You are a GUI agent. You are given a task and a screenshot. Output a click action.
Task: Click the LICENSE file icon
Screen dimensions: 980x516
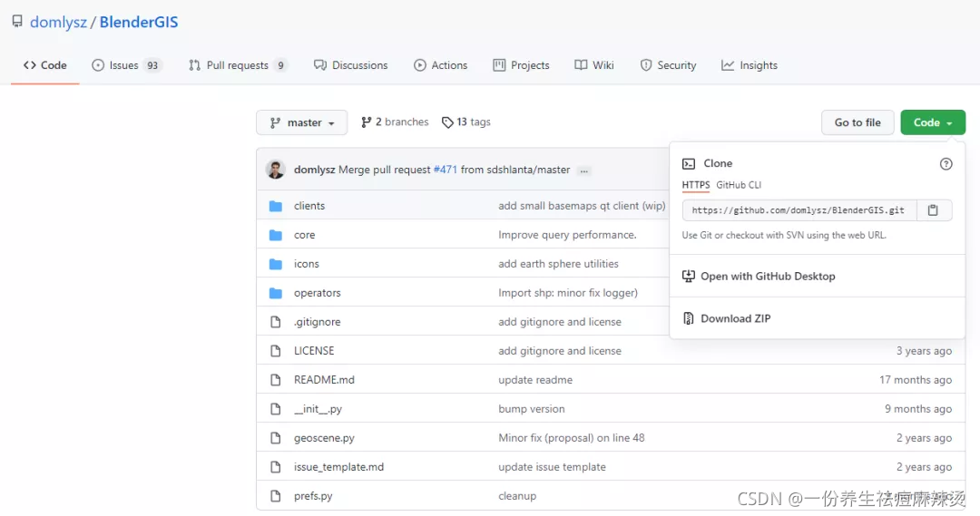tap(276, 350)
